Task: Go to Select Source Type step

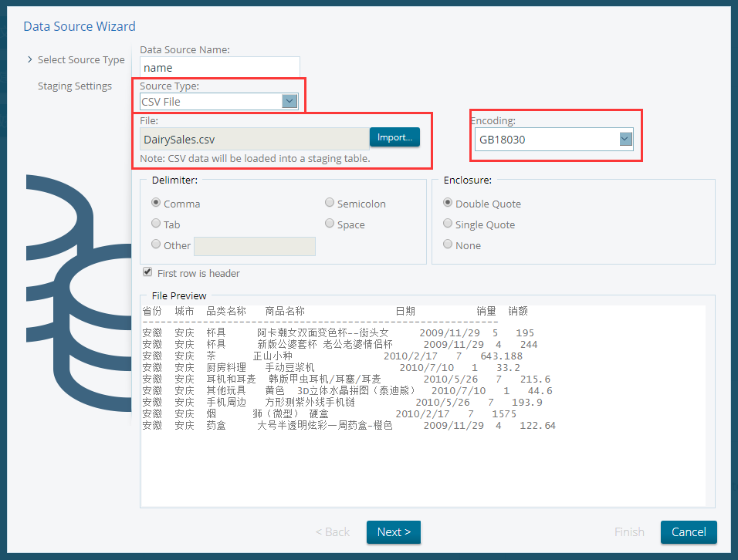Action: click(x=81, y=59)
